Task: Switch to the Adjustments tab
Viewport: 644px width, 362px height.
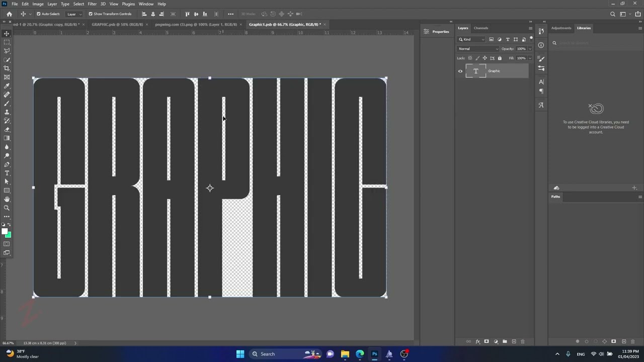Action: pyautogui.click(x=561, y=28)
